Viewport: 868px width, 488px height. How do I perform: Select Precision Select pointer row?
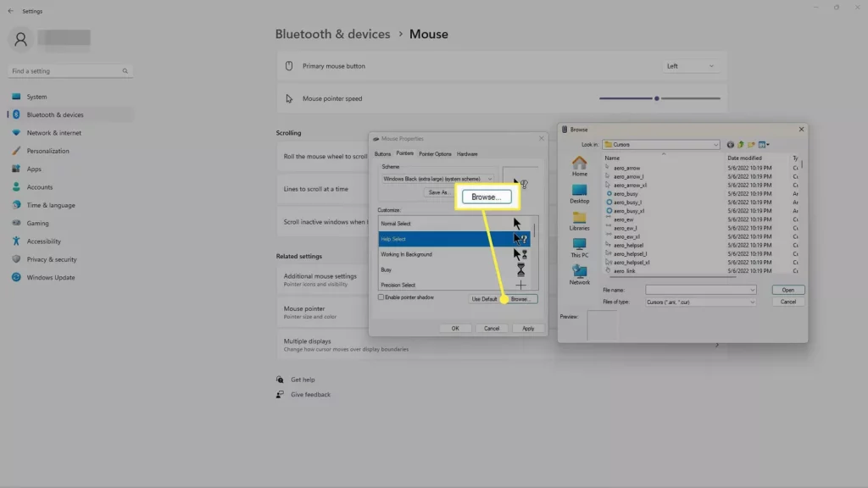(454, 285)
